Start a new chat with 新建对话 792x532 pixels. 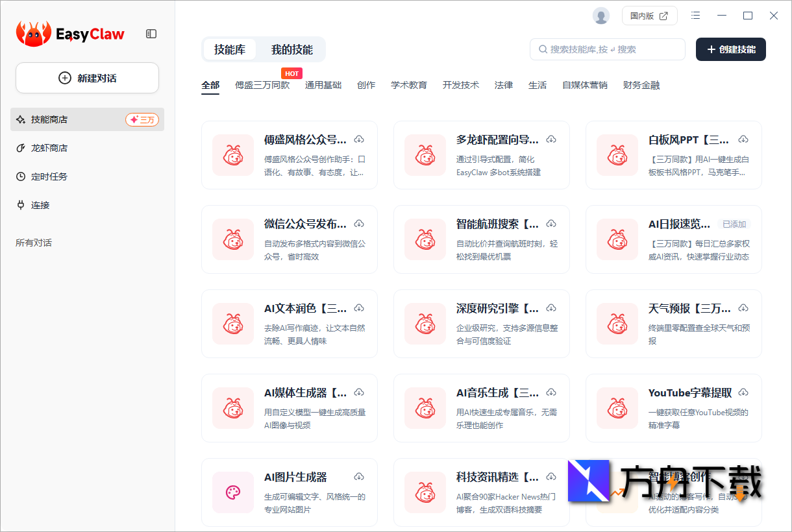(86, 77)
